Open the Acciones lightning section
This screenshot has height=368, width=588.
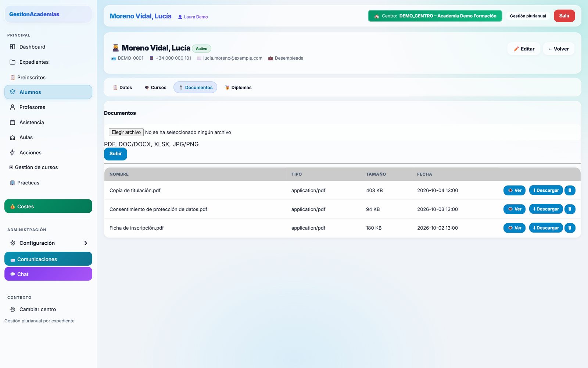[48, 152]
